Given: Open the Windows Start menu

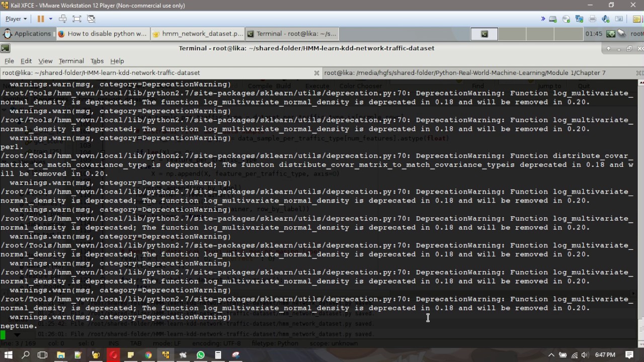Looking at the screenshot, I should tap(8, 355).
